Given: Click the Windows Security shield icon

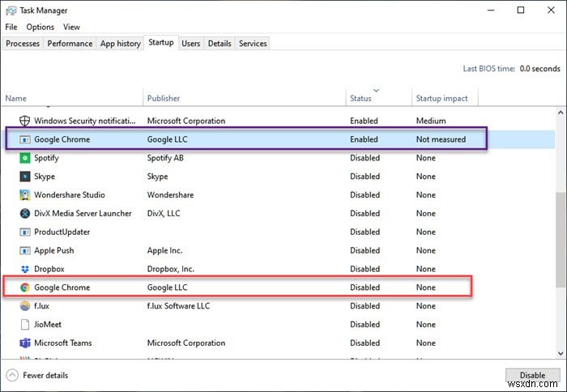Looking at the screenshot, I should 24,121.
